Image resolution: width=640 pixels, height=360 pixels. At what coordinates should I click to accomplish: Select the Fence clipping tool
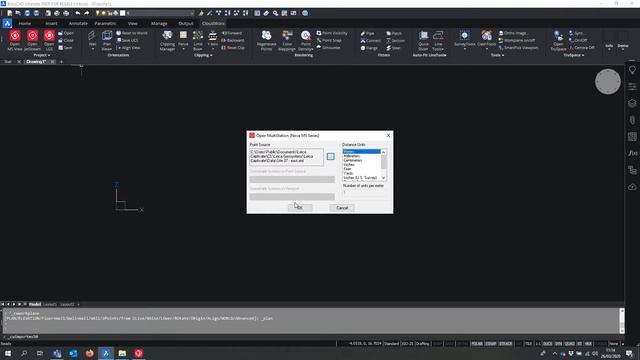[x=183, y=40]
